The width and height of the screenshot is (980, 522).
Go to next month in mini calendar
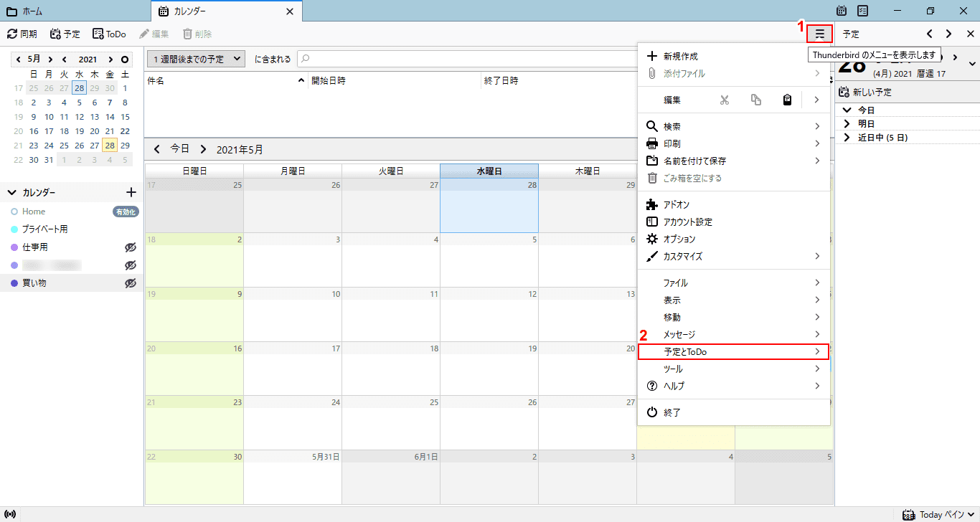point(50,60)
